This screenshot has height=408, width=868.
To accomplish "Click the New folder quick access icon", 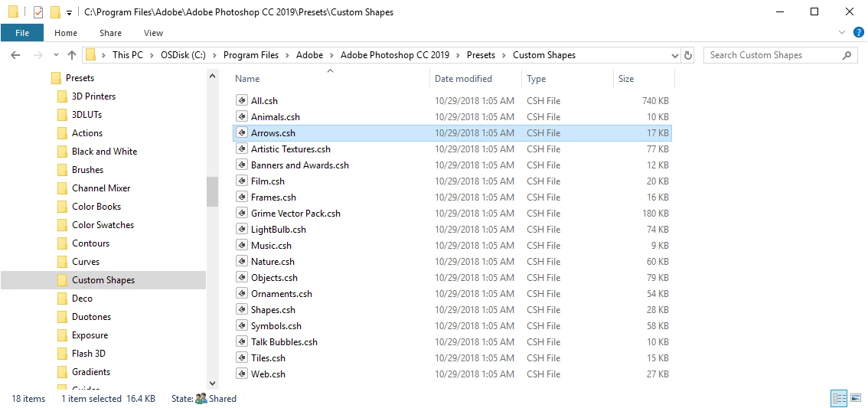I will click(55, 11).
